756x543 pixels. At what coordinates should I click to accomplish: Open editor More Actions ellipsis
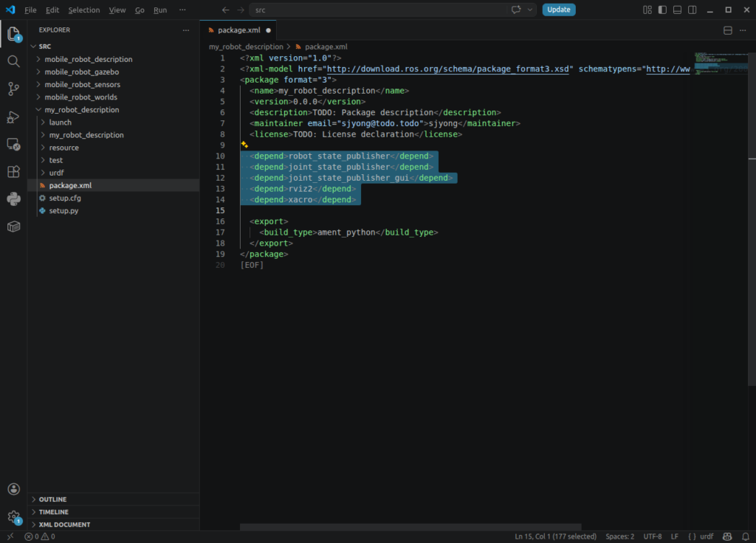(743, 30)
